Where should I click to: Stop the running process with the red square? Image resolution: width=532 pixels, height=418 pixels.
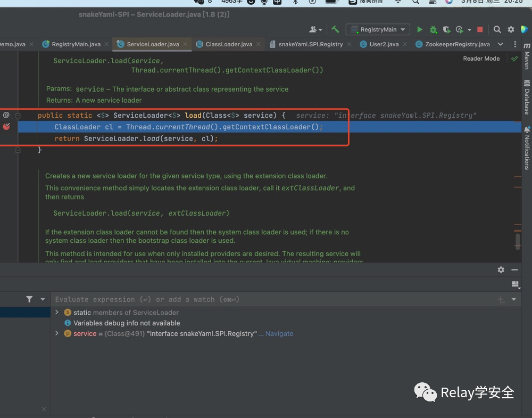pos(480,29)
